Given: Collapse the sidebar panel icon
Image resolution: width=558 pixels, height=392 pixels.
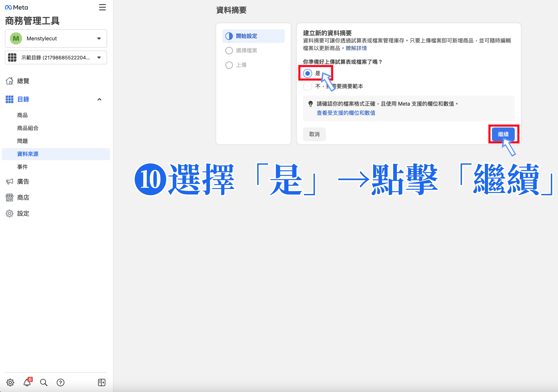Looking at the screenshot, I should pos(102,382).
